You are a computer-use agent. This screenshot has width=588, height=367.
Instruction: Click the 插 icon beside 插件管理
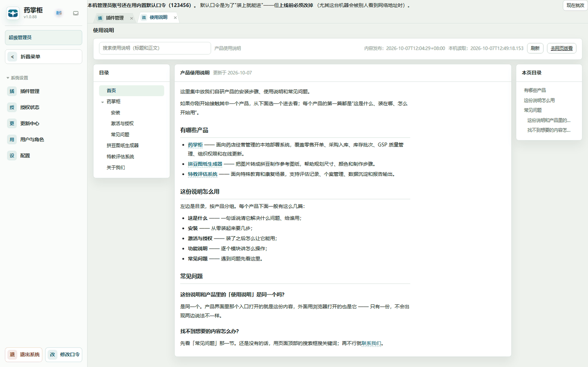(x=12, y=91)
